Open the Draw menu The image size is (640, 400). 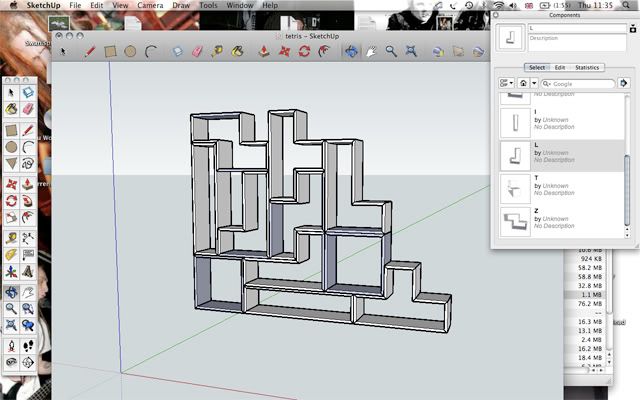[181, 5]
